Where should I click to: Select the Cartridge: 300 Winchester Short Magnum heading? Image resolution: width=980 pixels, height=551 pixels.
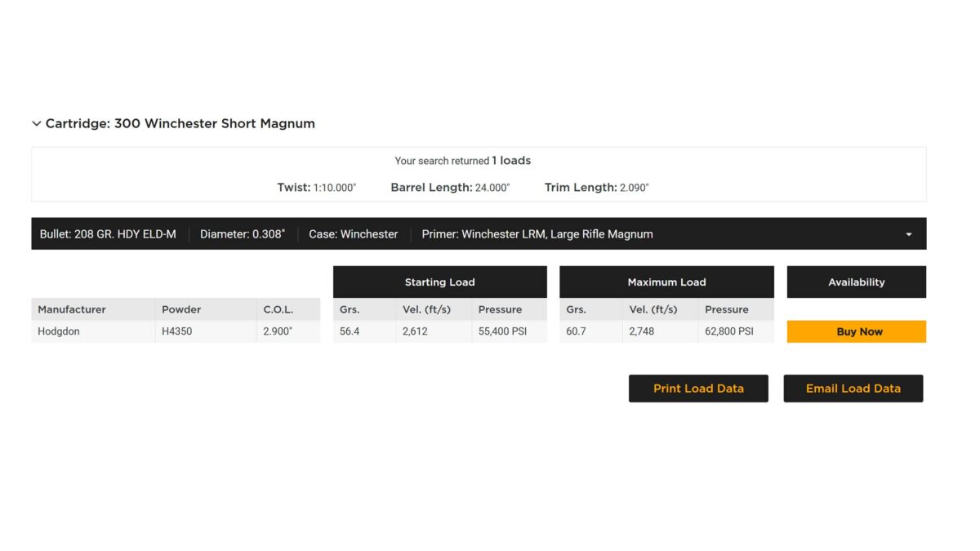[180, 124]
